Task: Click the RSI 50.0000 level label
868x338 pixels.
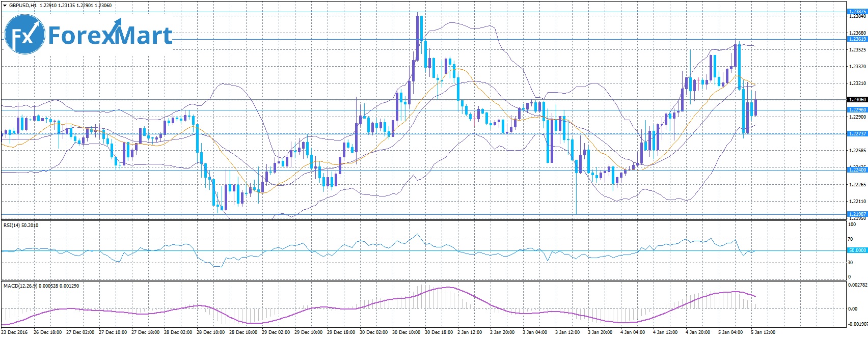Action: (857, 250)
